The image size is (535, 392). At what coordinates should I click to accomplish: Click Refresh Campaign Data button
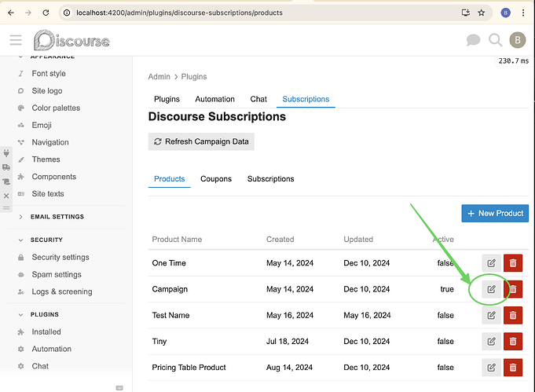click(x=201, y=141)
